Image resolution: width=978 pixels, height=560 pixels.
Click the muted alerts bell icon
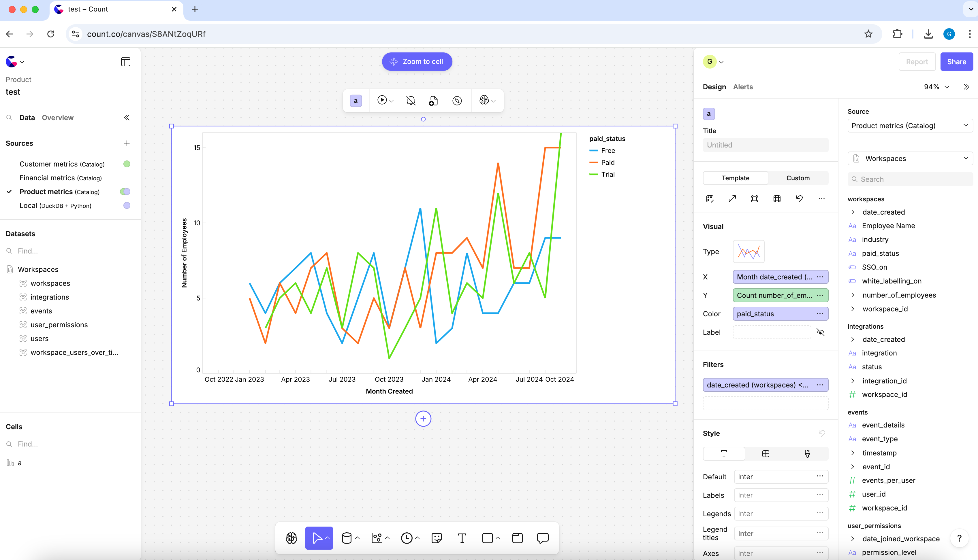click(x=411, y=101)
